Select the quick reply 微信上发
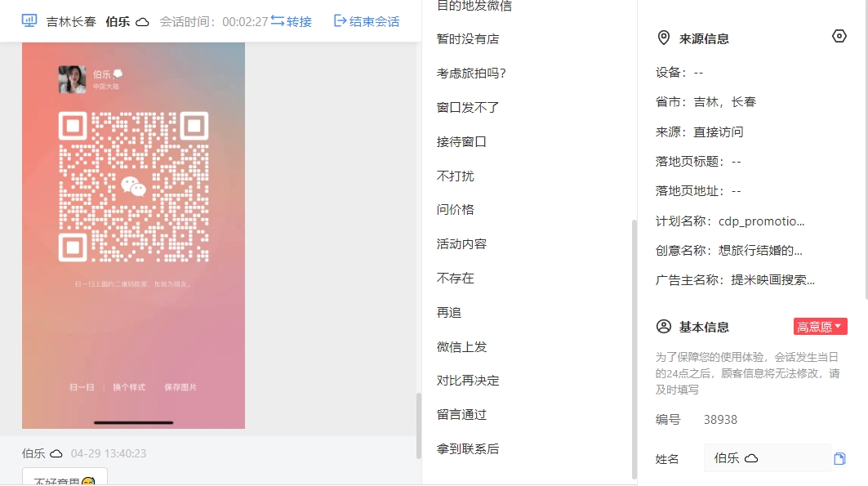868x486 pixels. 461,347
